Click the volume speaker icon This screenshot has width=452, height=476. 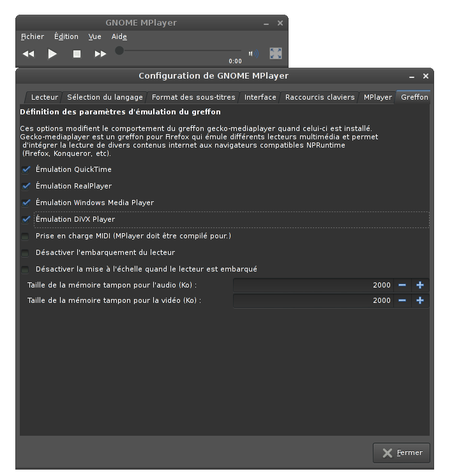point(253,54)
